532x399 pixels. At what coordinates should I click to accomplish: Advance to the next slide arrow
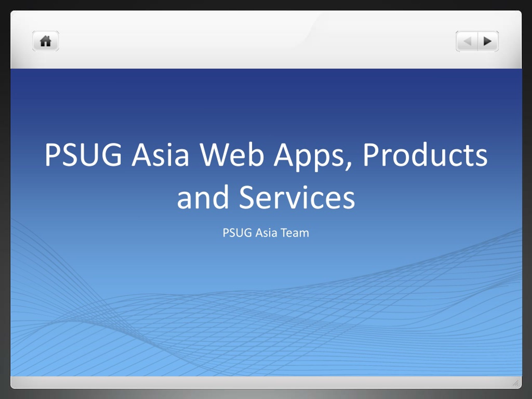[488, 41]
